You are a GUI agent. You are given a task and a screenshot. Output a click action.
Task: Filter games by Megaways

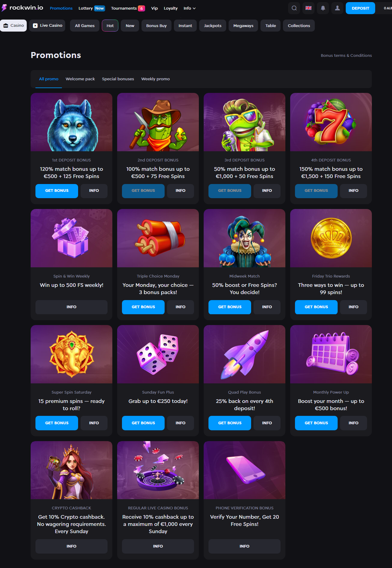pyautogui.click(x=243, y=26)
